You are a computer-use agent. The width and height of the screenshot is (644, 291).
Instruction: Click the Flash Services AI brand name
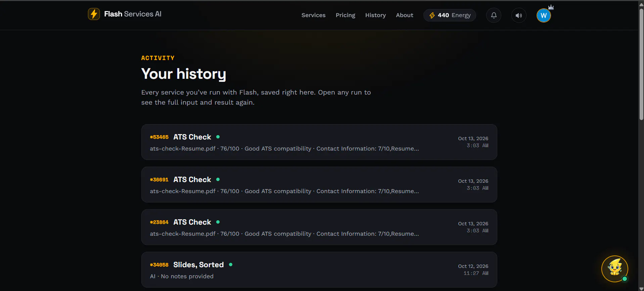[133, 14]
